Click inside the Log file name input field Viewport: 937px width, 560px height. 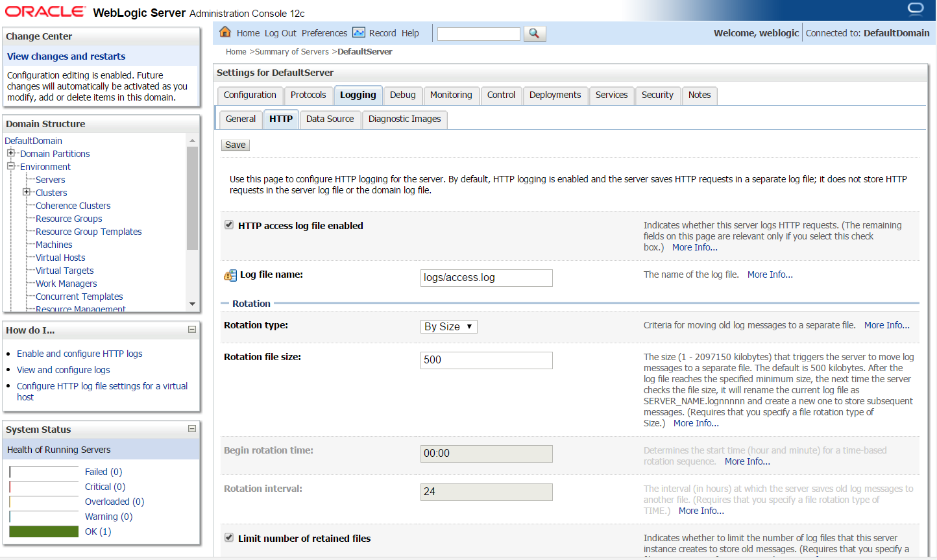pyautogui.click(x=486, y=278)
